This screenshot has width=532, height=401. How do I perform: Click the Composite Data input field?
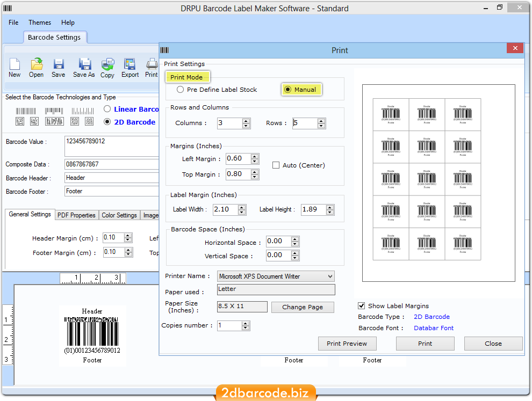pyautogui.click(x=112, y=164)
